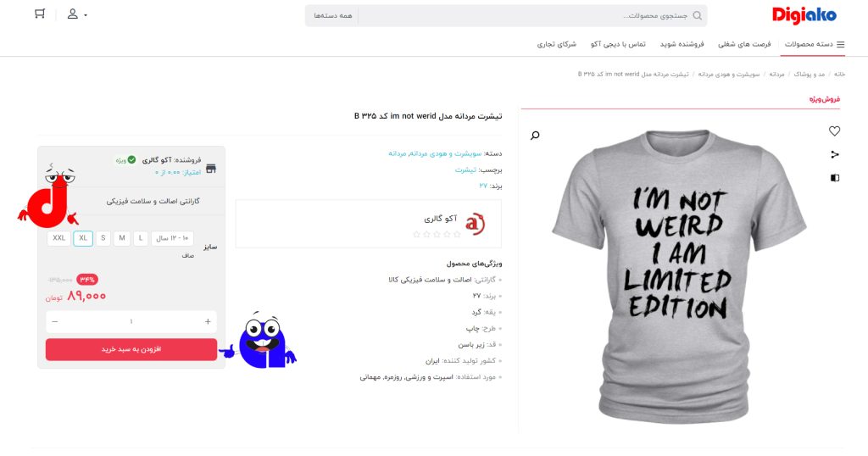Select size M option
The width and height of the screenshot is (868, 456).
(x=122, y=238)
